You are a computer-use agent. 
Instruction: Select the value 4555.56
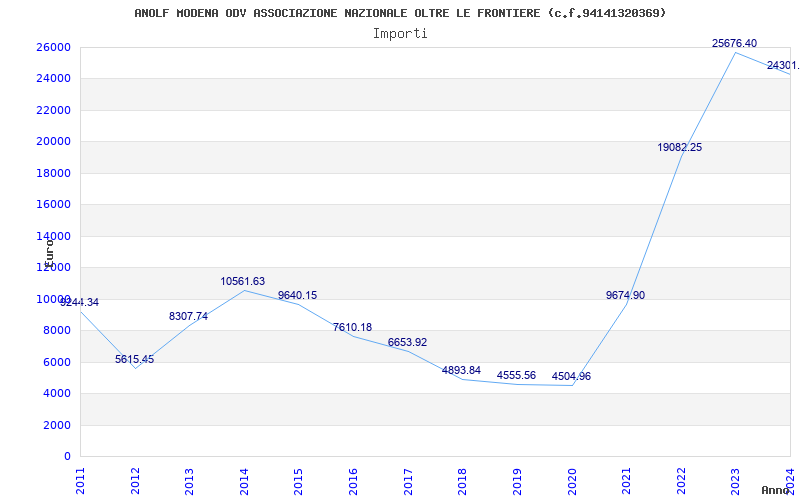coord(516,376)
